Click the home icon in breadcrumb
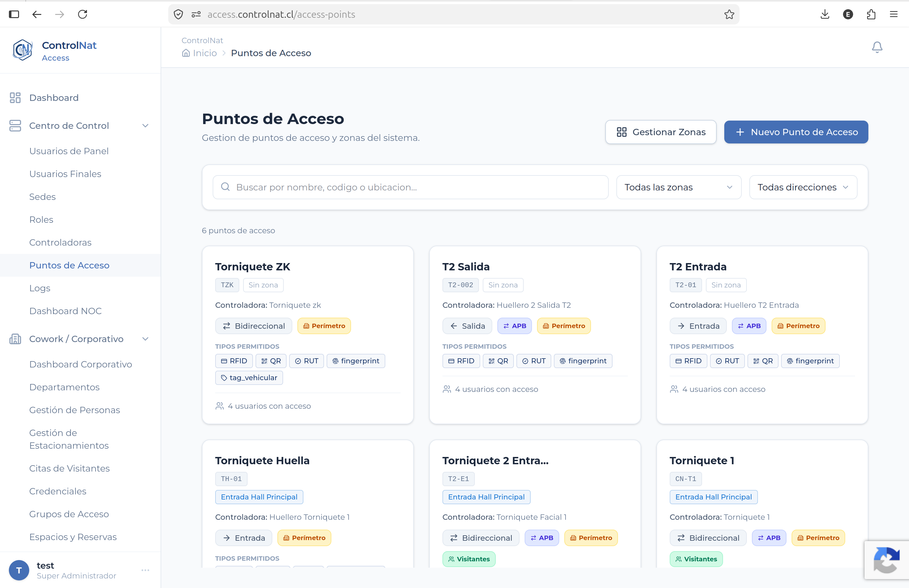The image size is (909, 588). coord(186,53)
